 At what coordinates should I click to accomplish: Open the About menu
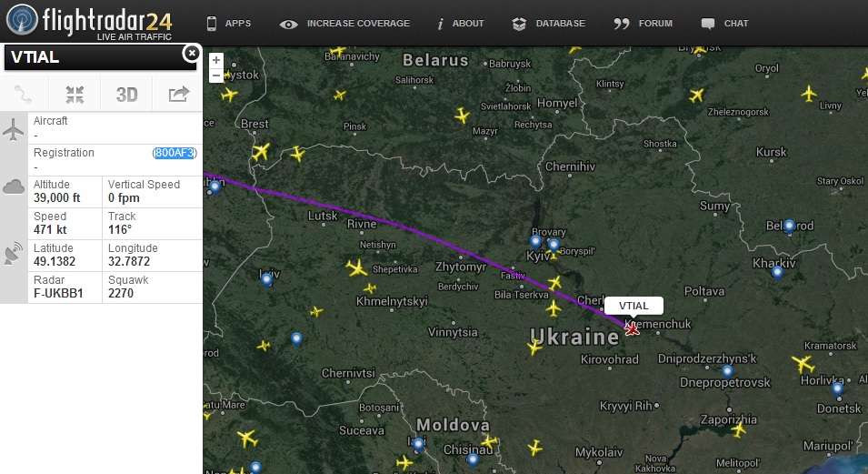click(461, 24)
